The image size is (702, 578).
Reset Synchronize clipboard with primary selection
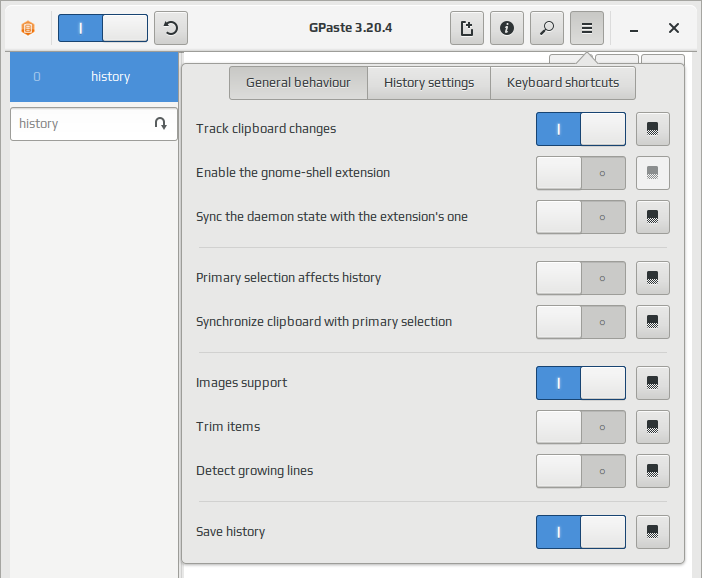653,322
